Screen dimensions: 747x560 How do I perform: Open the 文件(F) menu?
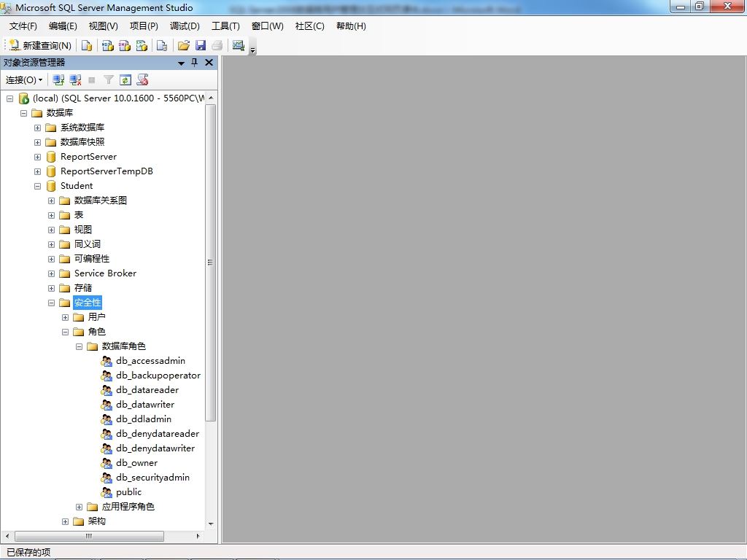[23, 26]
